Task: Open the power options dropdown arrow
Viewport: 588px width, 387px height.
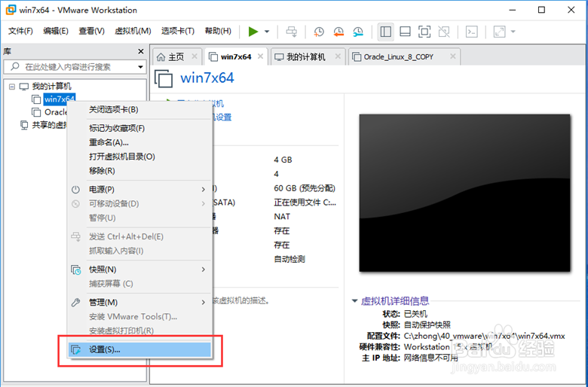Action: tap(267, 32)
